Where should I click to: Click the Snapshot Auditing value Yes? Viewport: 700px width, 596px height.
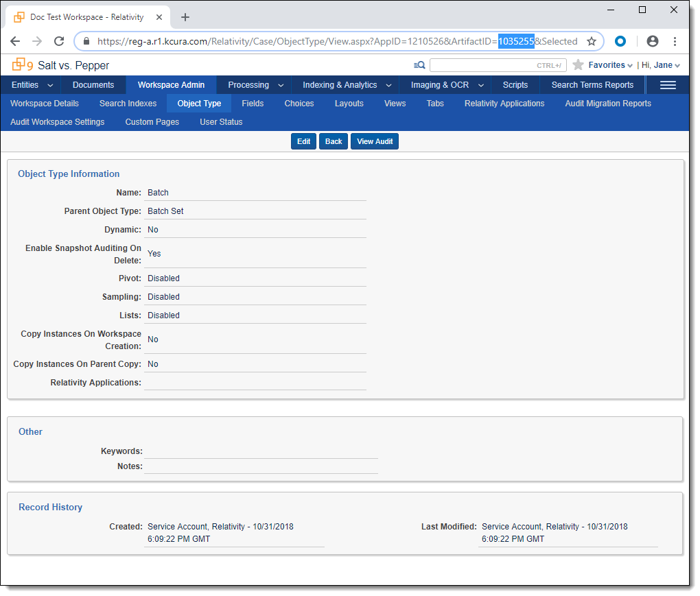(154, 254)
